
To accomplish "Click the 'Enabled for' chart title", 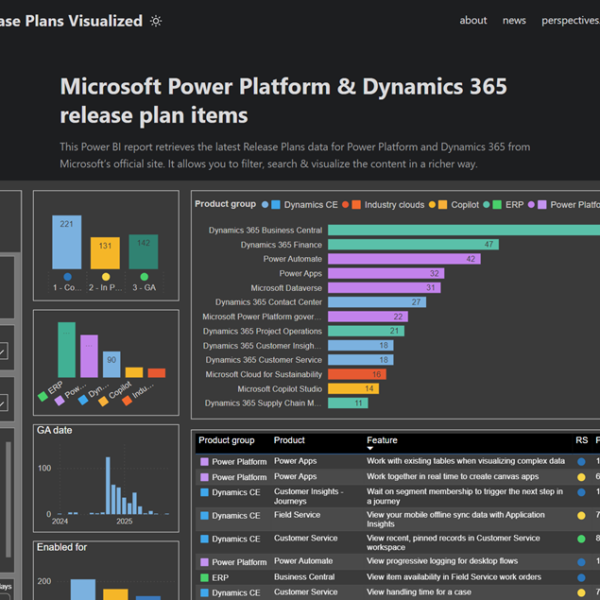I will point(62,547).
